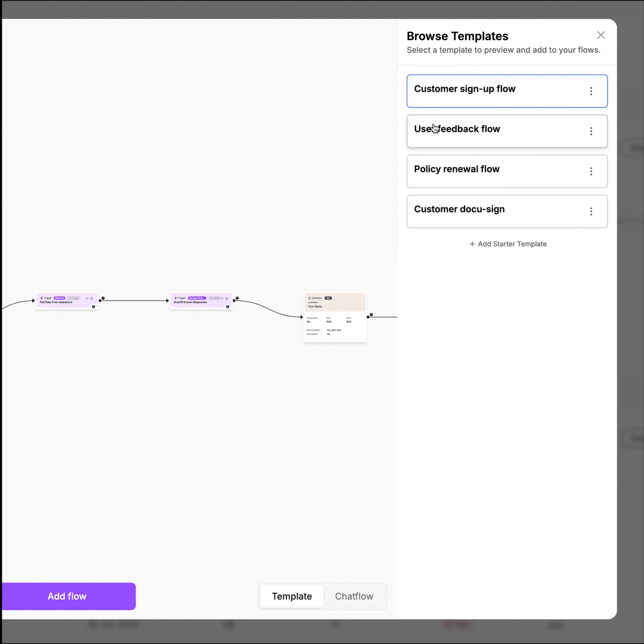Open kebab menu on Policy renewal flow
The width and height of the screenshot is (644, 644).
(x=591, y=171)
